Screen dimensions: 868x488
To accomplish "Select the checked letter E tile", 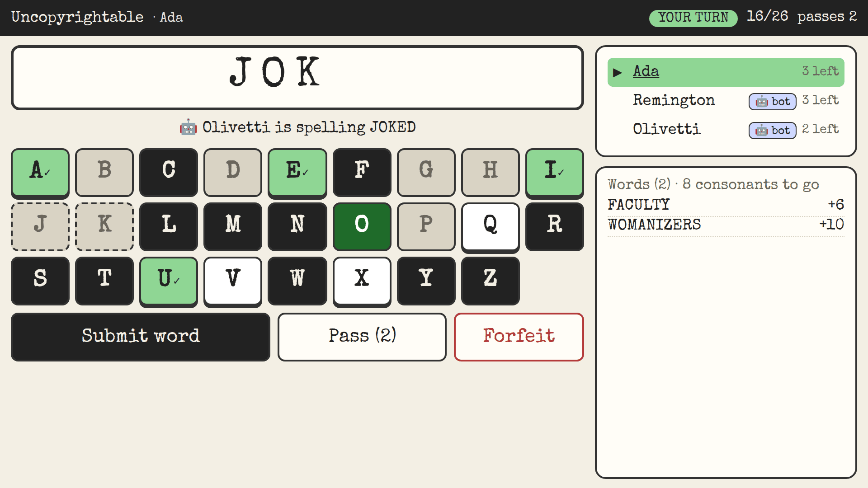I will (x=297, y=173).
